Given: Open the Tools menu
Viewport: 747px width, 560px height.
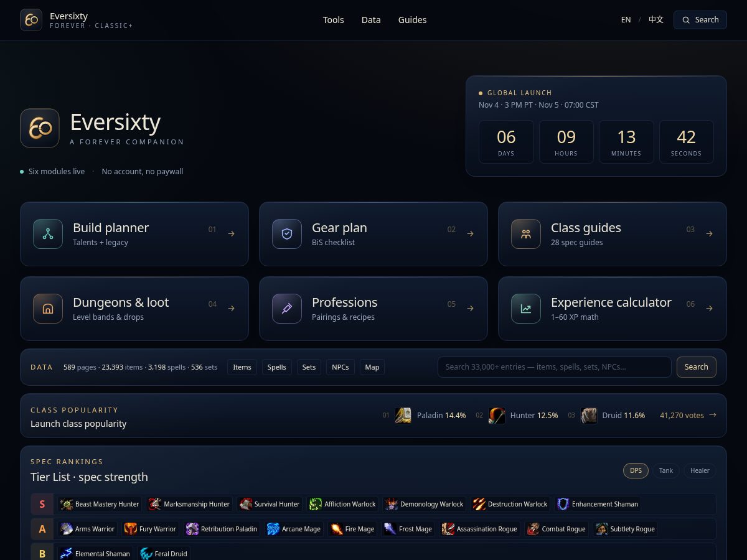Looking at the screenshot, I should pyautogui.click(x=334, y=20).
